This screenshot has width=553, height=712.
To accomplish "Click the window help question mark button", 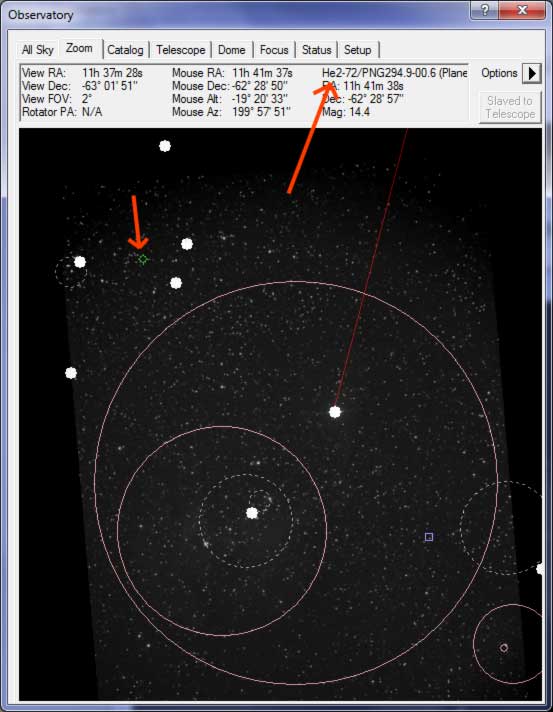I will pos(484,10).
